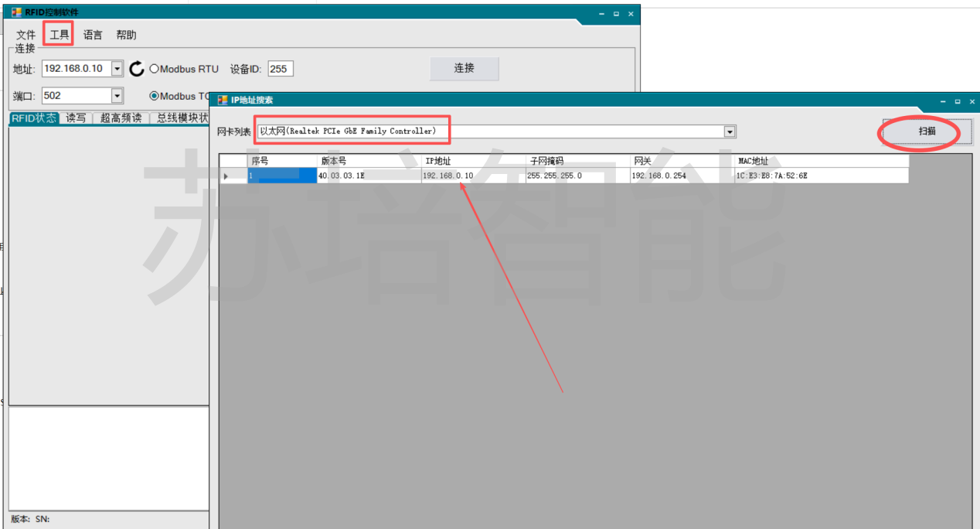The width and height of the screenshot is (980, 529).
Task: Open the 工具 menu
Action: 60,35
